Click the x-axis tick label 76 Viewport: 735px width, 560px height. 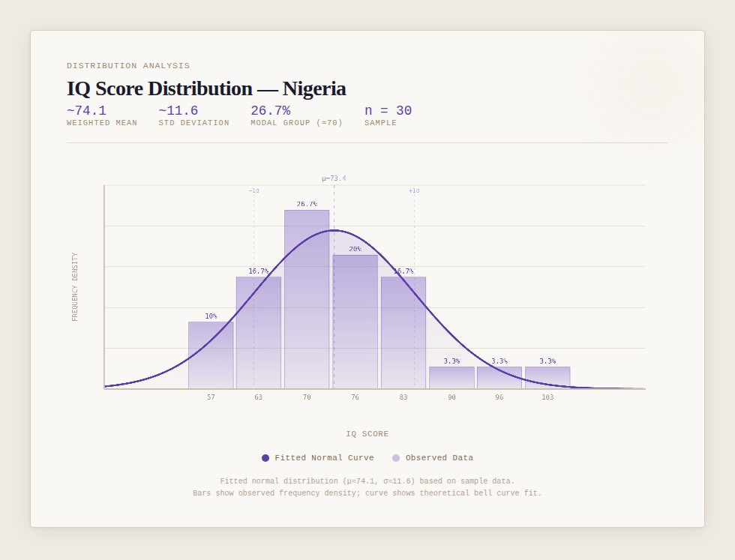(x=355, y=397)
